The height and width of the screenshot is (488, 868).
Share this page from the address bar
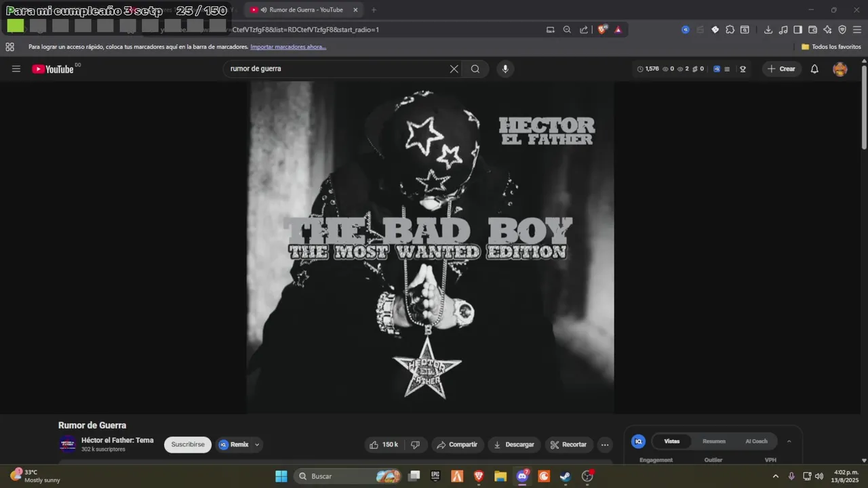point(584,30)
